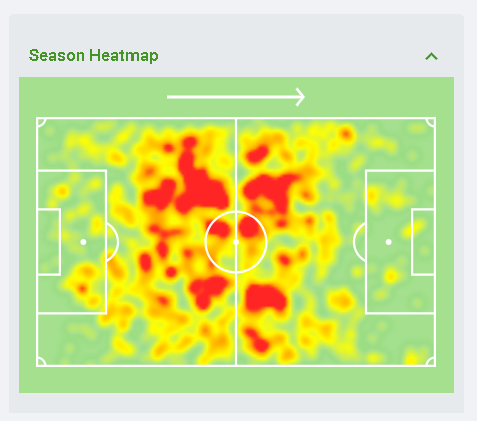The width and height of the screenshot is (479, 421).
Task: Click the top-left corner arc
Action: pos(41,122)
